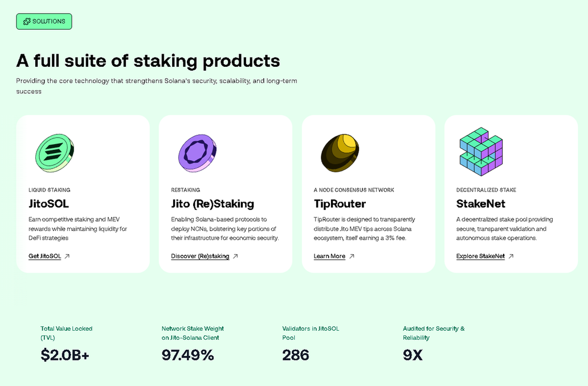Screen dimensions: 588x386
Task: Open the TipRouter Learn More link
Action: 329,257
